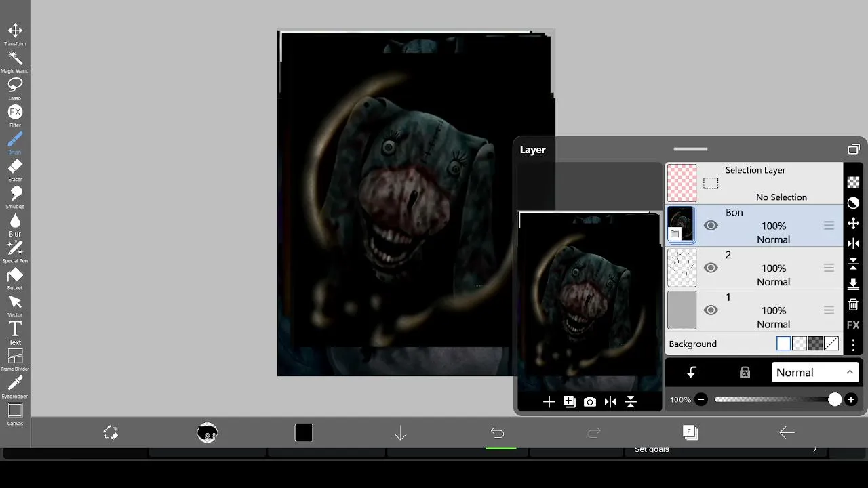Image resolution: width=868 pixels, height=488 pixels.
Task: Open the black color swatch in bottom bar
Action: point(304,432)
